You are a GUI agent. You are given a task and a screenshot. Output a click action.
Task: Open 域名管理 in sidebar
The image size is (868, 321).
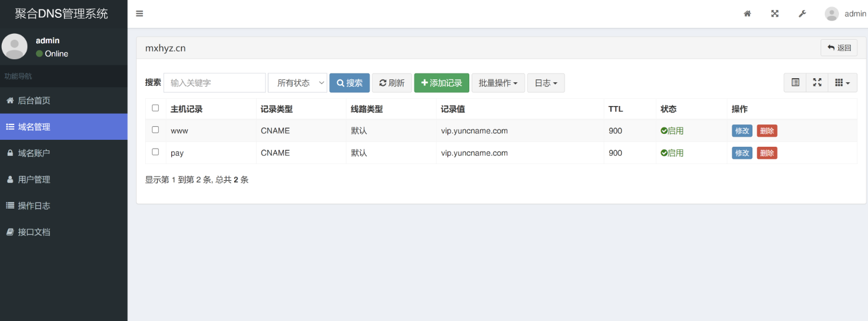pos(63,127)
